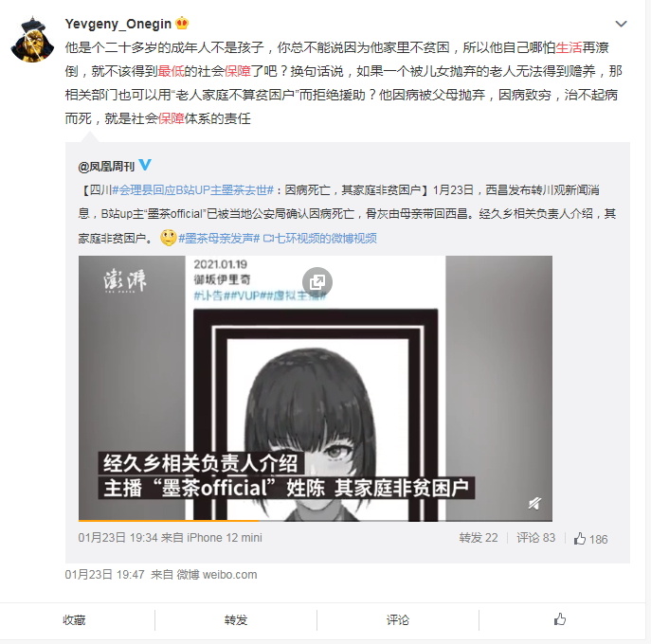
Task: Click 转发 22 on the quoted post
Action: tap(479, 538)
